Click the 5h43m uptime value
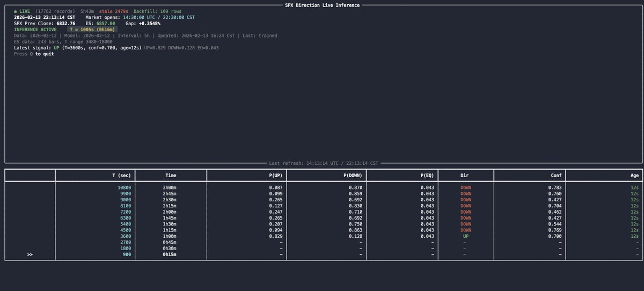644x291 pixels. pyautogui.click(x=87, y=11)
